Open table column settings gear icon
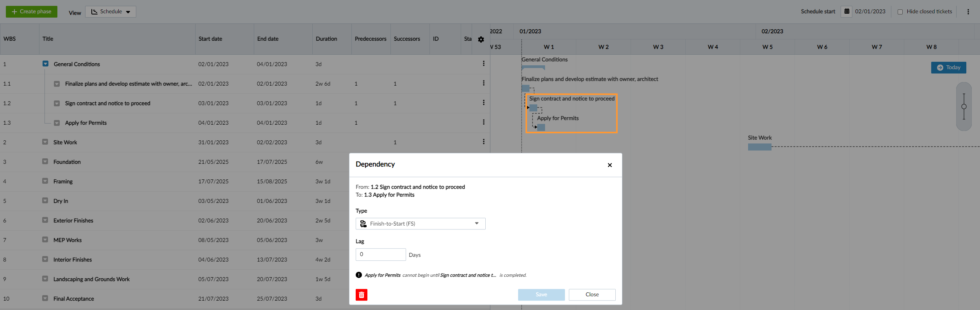The height and width of the screenshot is (310, 980). pos(481,39)
